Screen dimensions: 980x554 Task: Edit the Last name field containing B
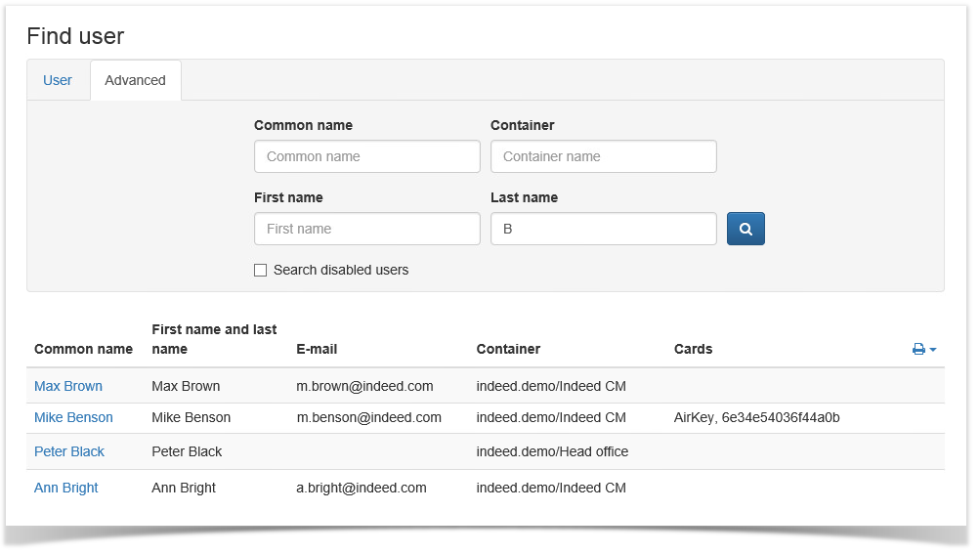point(603,229)
